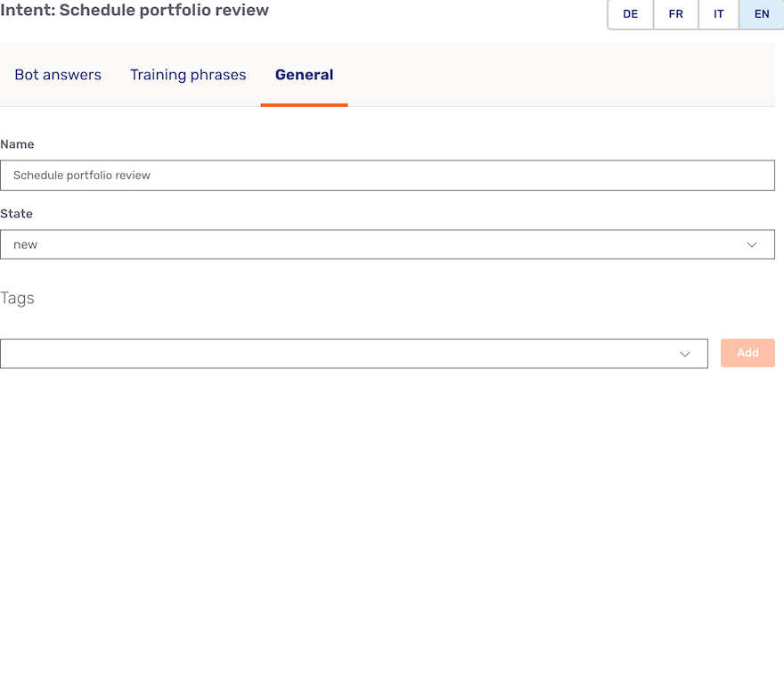Image resolution: width=784 pixels, height=697 pixels.
Task: Click the 'new' value in State
Action: point(25,244)
